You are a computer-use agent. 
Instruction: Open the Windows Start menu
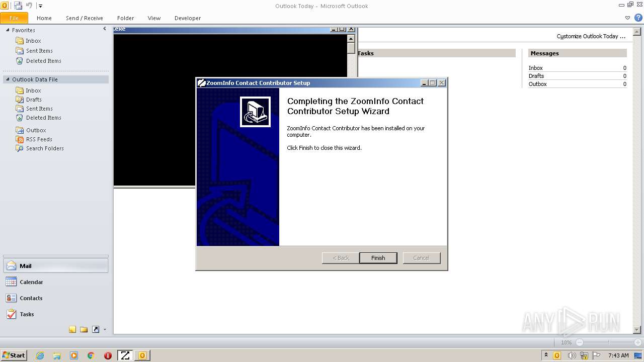pyautogui.click(x=14, y=355)
